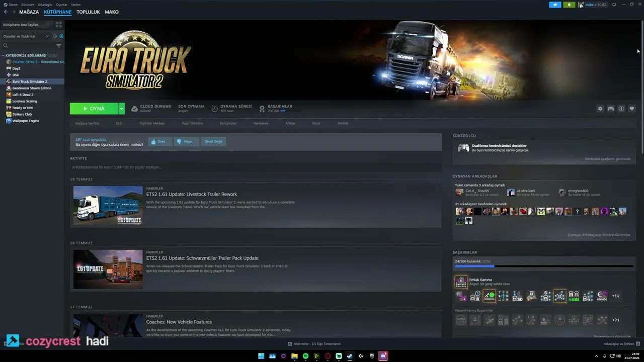
Task: Open File Explorer from the taskbar
Action: tap(294, 356)
